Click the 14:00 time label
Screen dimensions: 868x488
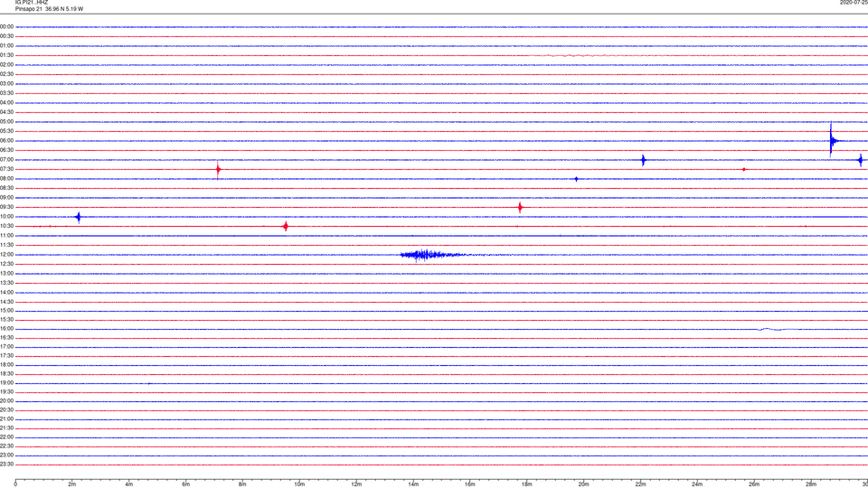6,292
